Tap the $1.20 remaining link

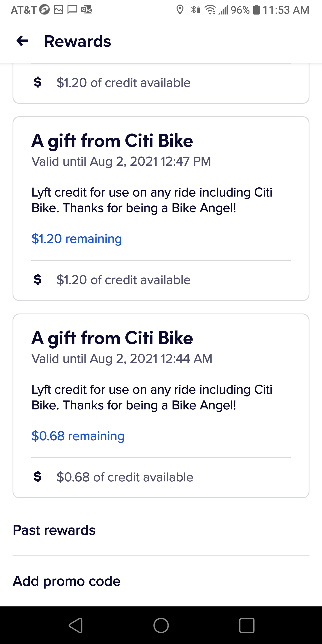(76, 239)
